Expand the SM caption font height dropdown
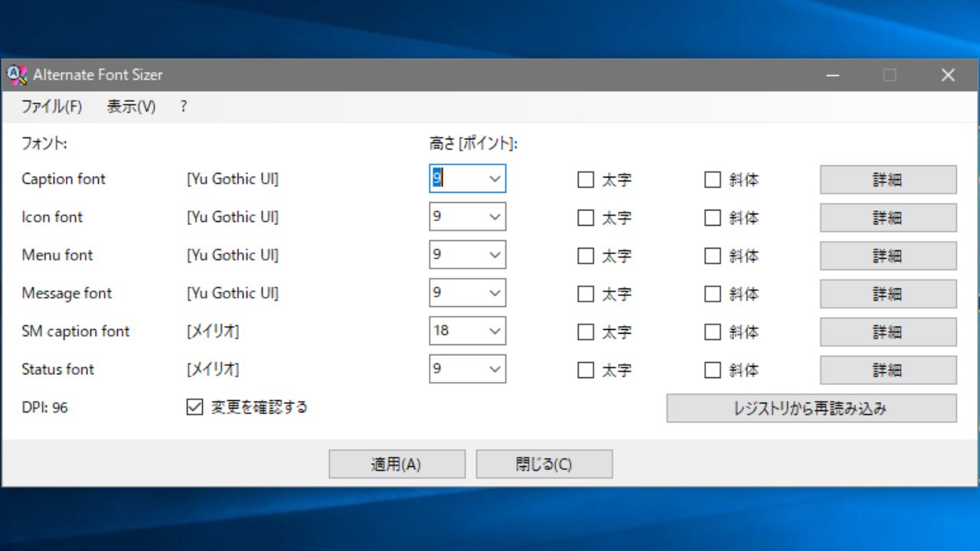The image size is (980, 551). click(x=494, y=331)
